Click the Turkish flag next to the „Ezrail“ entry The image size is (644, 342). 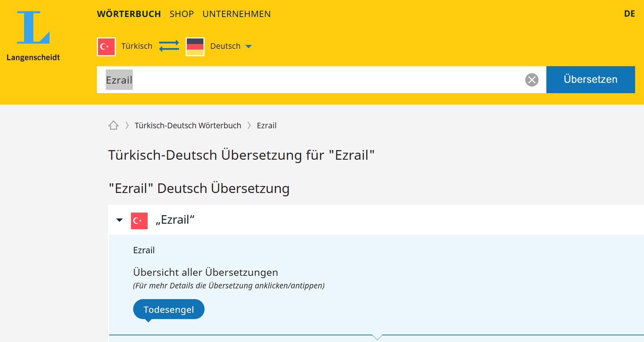pos(139,221)
